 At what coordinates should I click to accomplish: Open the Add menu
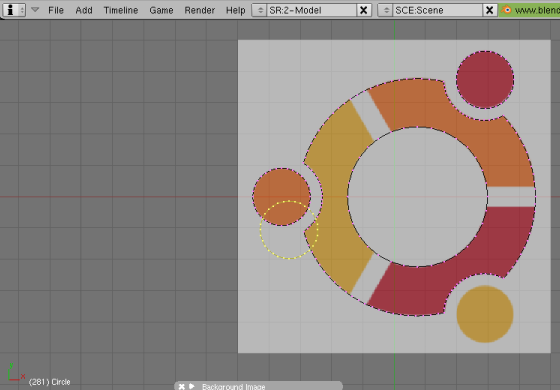coord(84,10)
